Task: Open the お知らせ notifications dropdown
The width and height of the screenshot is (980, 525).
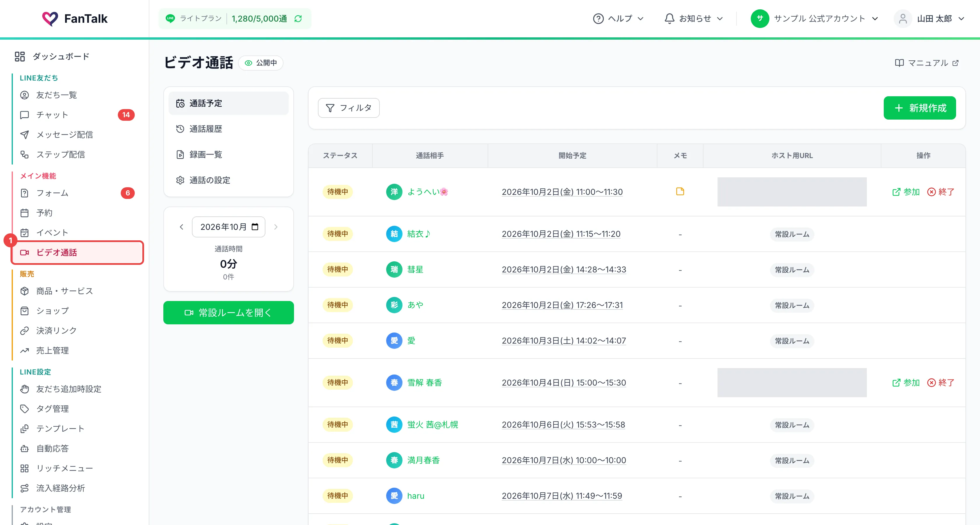Action: 694,19
